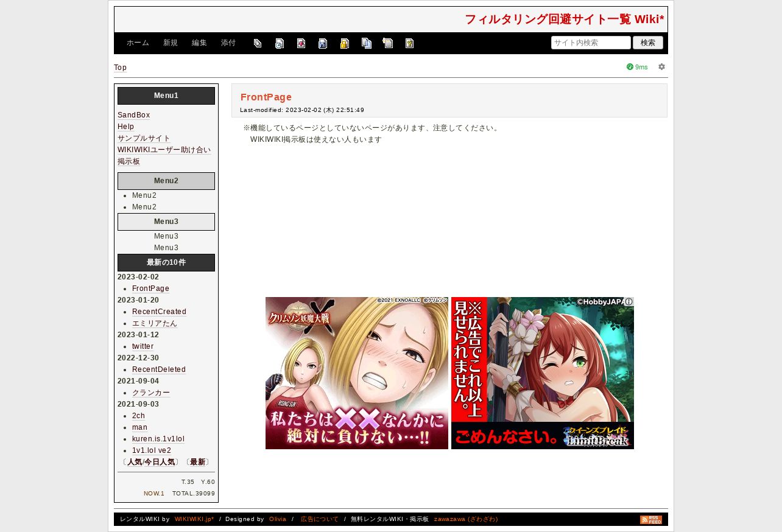Select 添付 in the top menu
The height and width of the screenshot is (532, 782).
228,43
